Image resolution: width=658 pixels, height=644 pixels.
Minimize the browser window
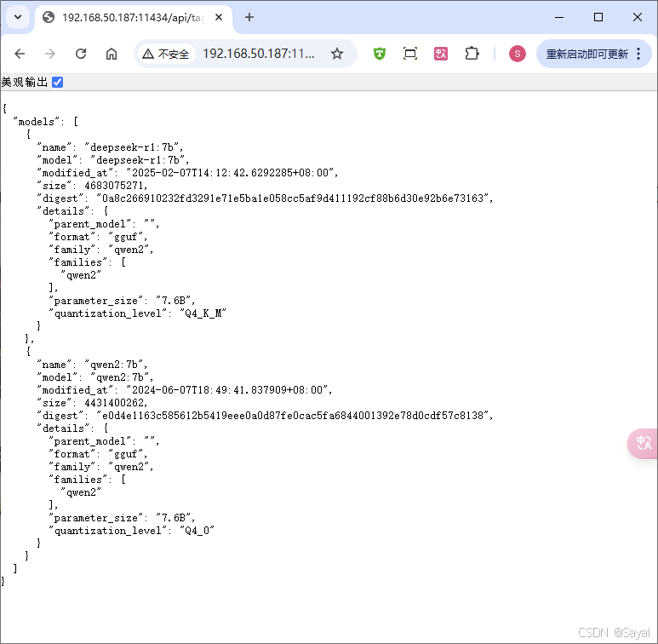pos(559,17)
